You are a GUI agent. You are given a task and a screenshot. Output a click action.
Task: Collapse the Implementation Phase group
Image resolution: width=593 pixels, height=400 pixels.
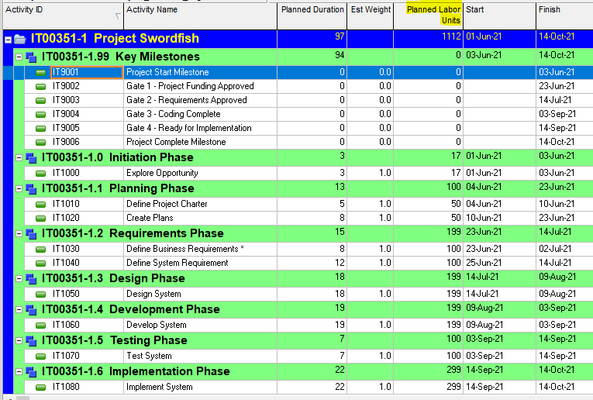pos(19,372)
